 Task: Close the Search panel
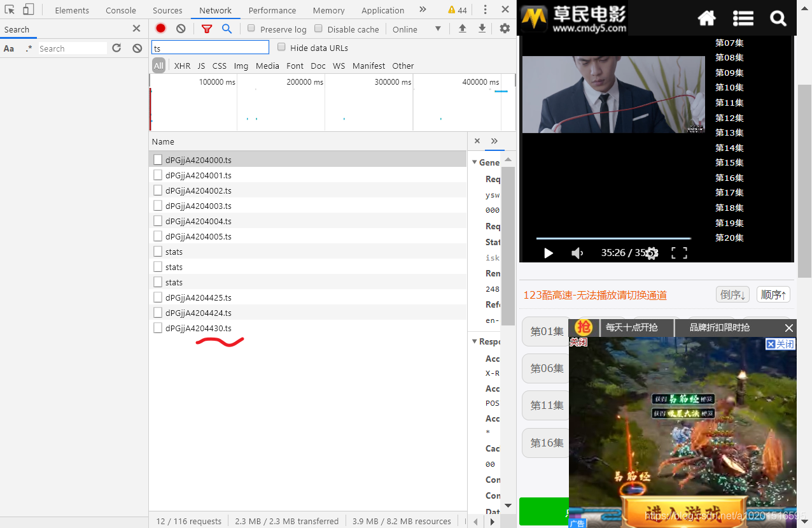(x=136, y=29)
